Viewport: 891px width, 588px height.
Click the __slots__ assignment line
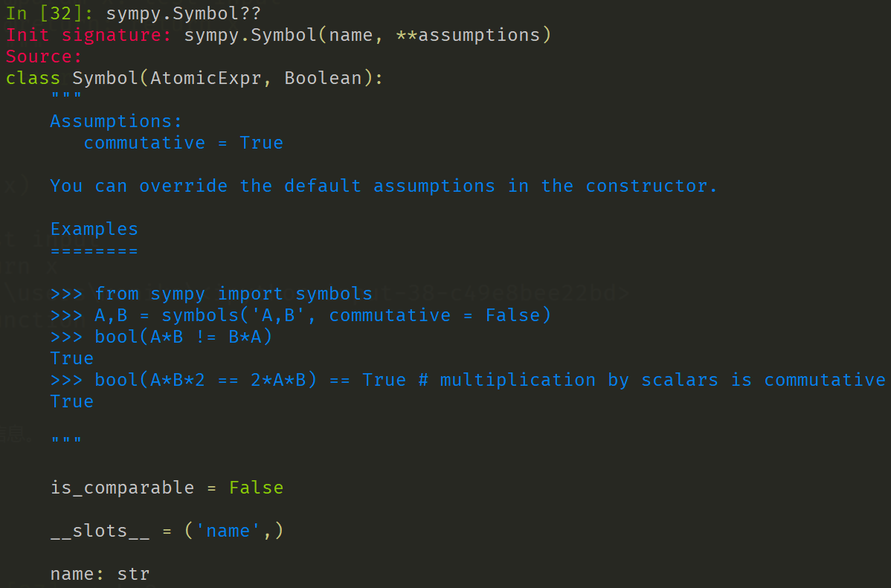pos(167,531)
